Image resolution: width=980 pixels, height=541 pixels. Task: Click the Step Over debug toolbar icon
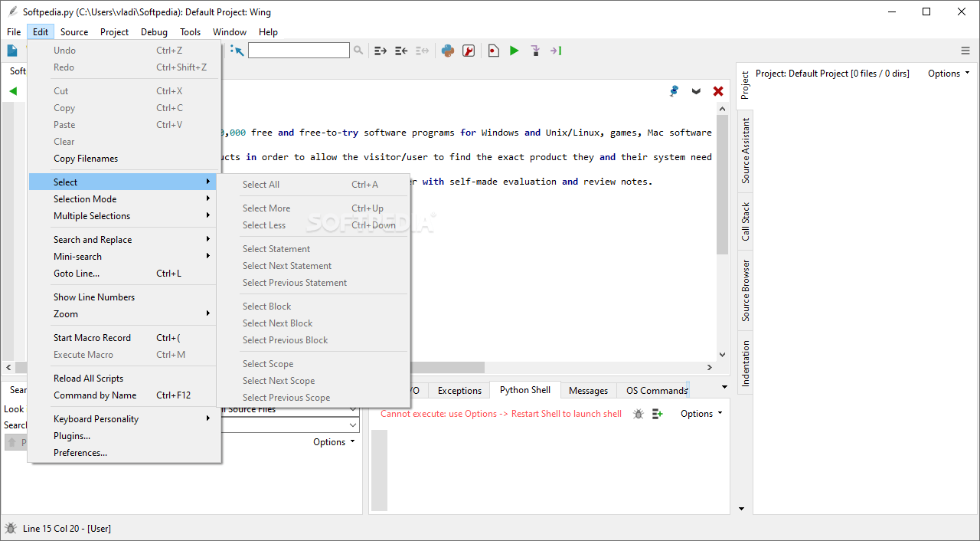(557, 51)
